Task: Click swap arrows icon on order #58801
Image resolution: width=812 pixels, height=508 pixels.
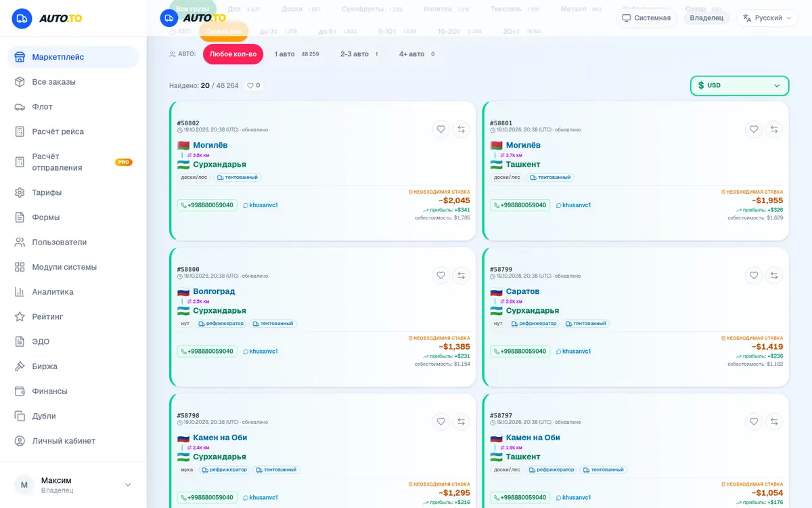Action: tap(774, 129)
